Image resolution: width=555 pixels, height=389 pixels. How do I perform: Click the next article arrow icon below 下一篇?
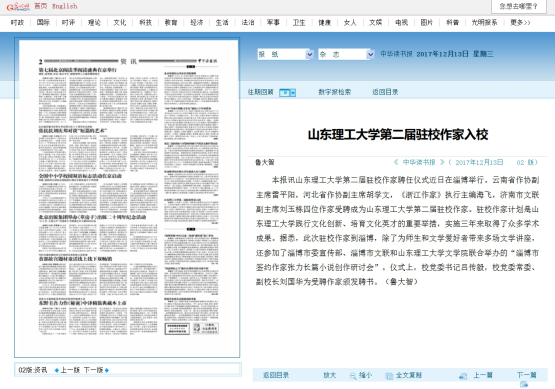tap(524, 384)
